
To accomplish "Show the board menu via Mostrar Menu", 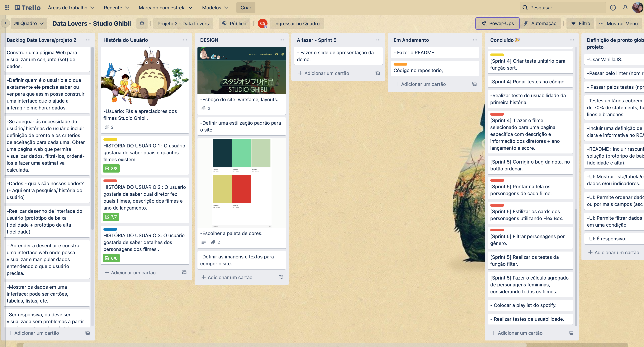I will (618, 23).
